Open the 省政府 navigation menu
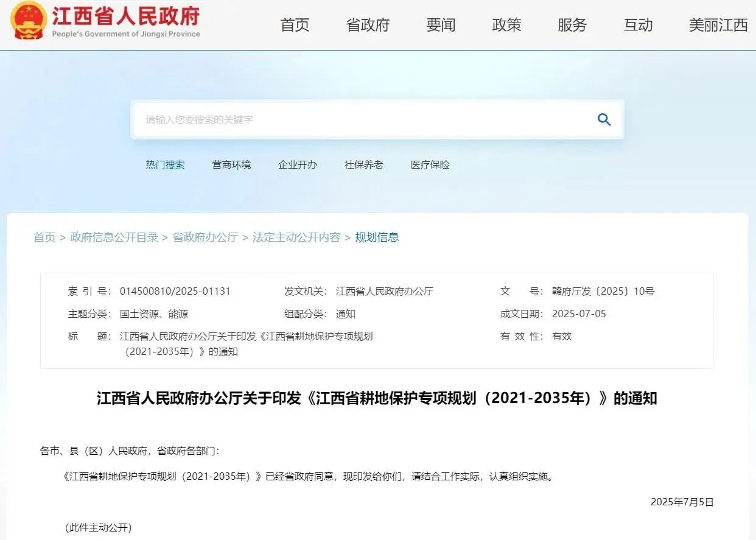This screenshot has width=756, height=540. 368,25
